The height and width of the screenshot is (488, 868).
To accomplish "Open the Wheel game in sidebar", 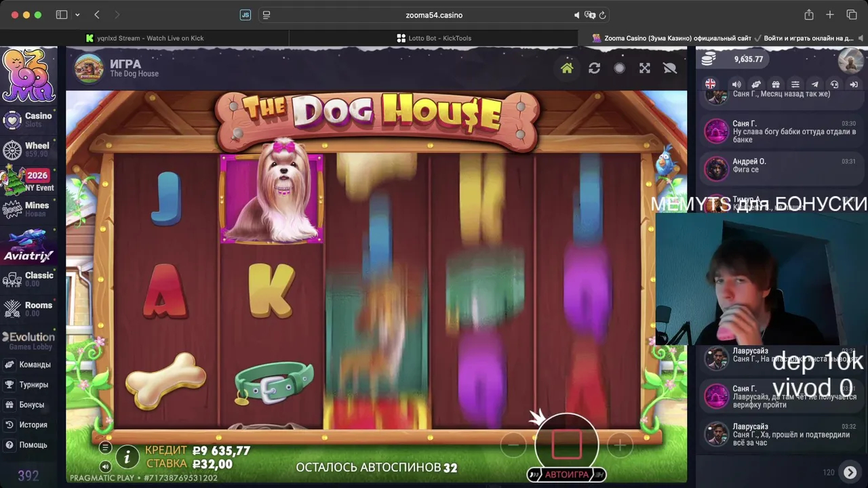I will (x=28, y=150).
